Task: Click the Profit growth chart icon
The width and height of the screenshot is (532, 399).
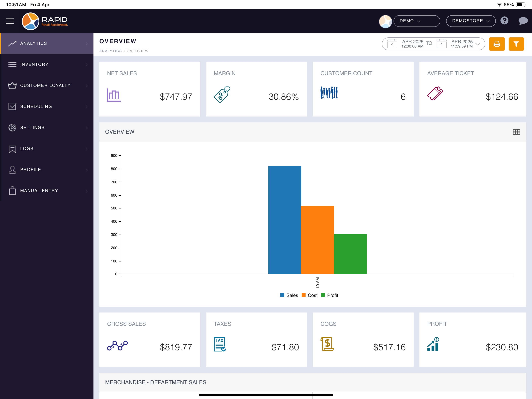Action: tap(433, 344)
